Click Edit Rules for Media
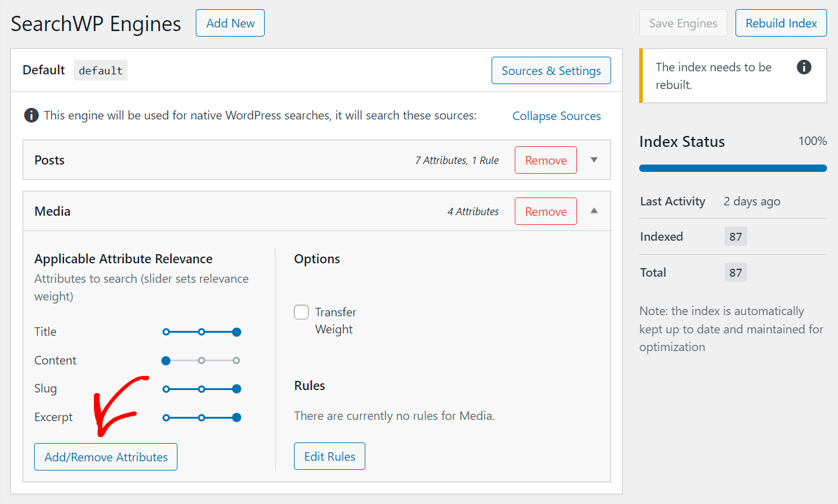Screen dimensions: 838x504 (330, 456)
